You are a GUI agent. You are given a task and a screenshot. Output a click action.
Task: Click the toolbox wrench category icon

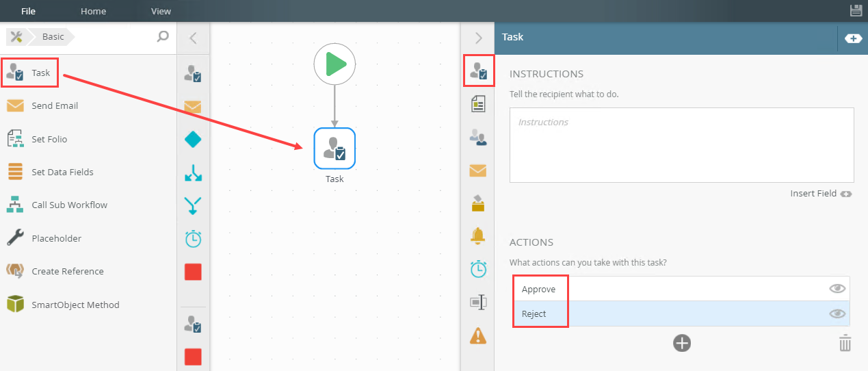click(x=17, y=37)
